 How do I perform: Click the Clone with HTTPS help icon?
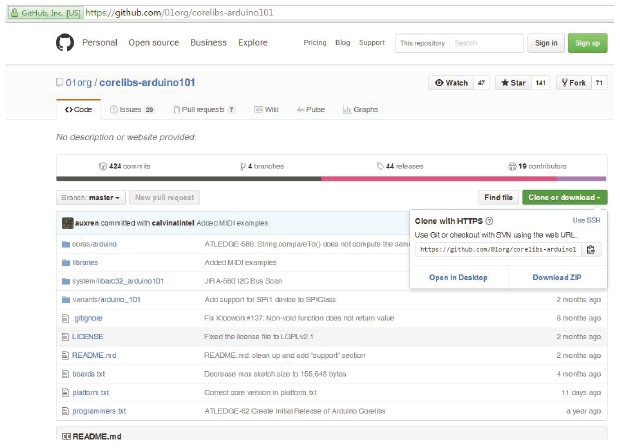coord(489,221)
